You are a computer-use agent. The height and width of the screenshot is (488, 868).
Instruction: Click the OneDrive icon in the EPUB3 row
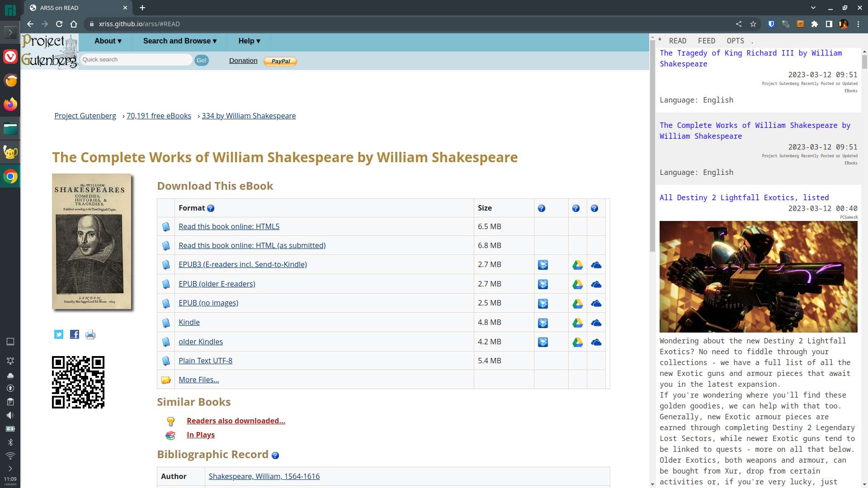click(x=596, y=265)
